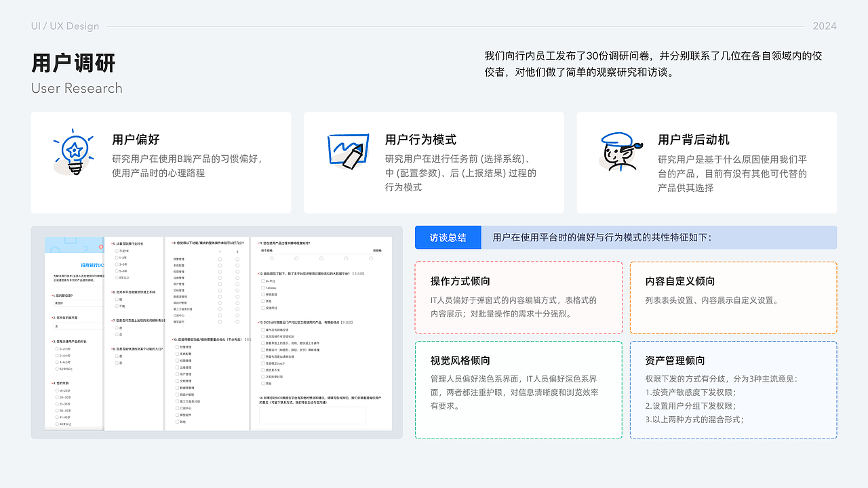
Task: Select 很顺畅 end radio in question 11
Action: 371,258
